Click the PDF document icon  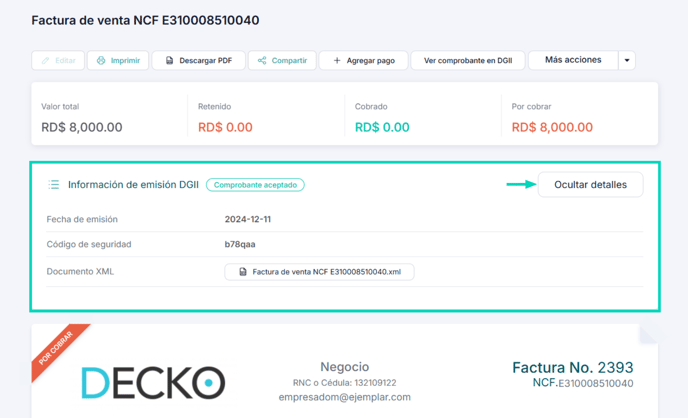[169, 61]
